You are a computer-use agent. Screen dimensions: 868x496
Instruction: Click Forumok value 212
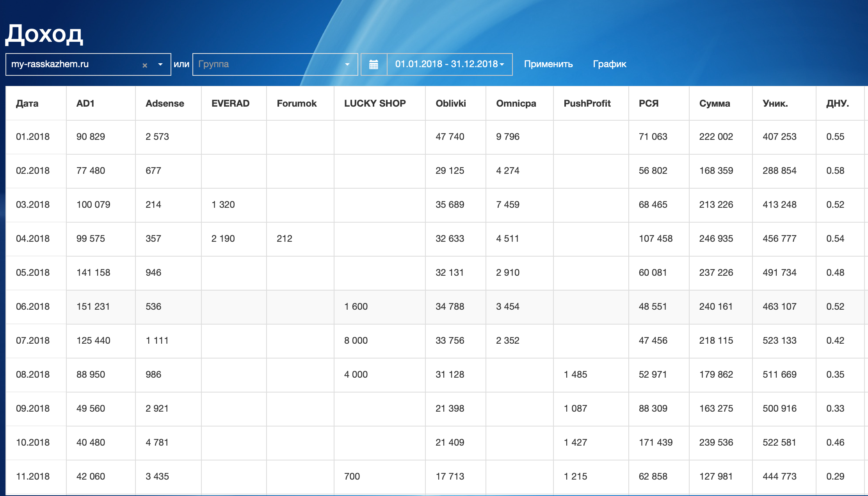pos(285,239)
